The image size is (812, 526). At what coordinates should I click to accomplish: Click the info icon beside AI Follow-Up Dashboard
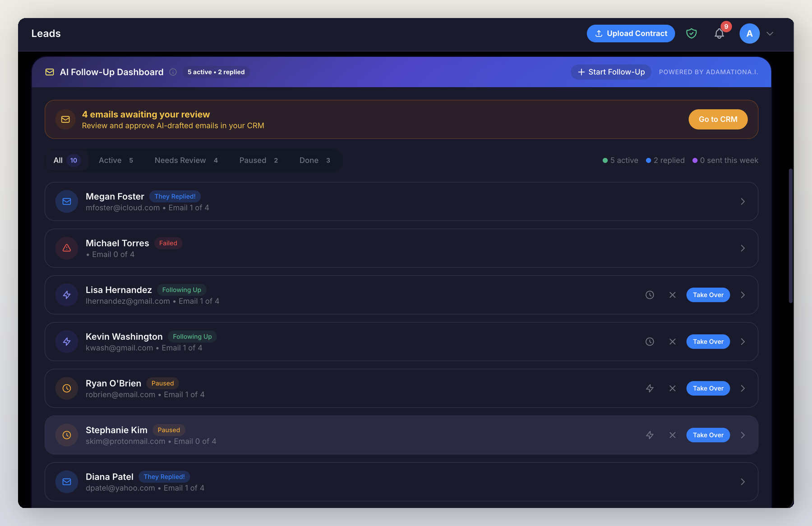(x=173, y=72)
